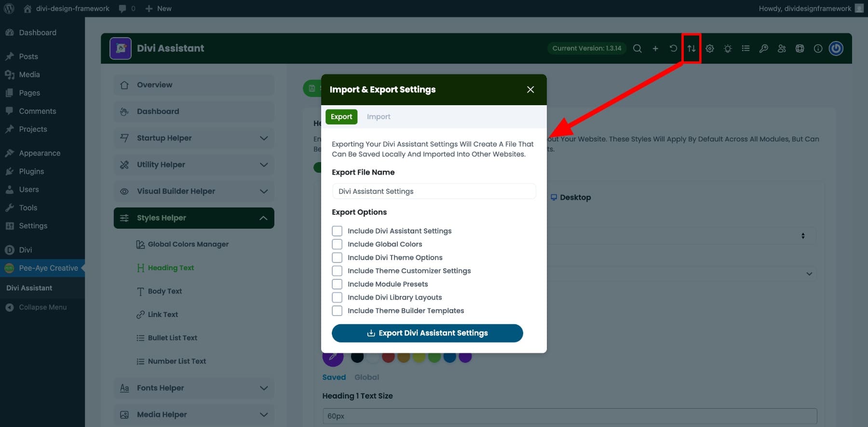The width and height of the screenshot is (868, 427).
Task: Collapse Styles Helper section
Action: [x=194, y=218]
